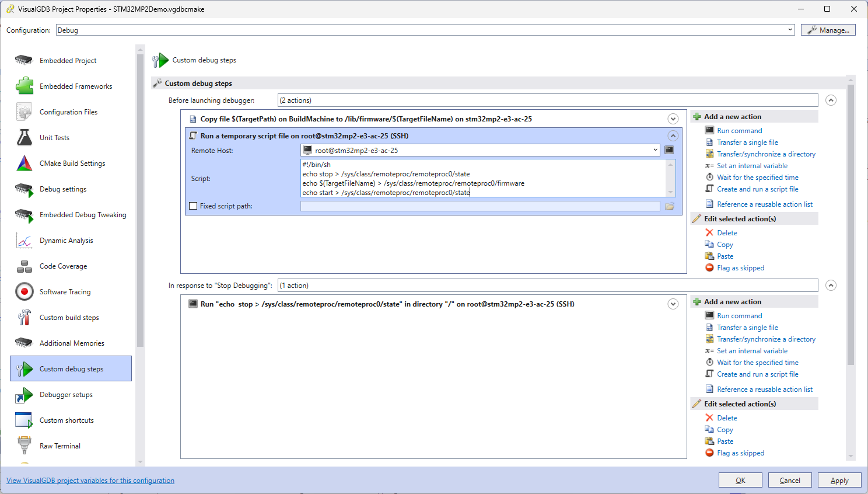Click lower Create and run a script file link
Image resolution: width=868 pixels, height=494 pixels.
pyautogui.click(x=758, y=374)
